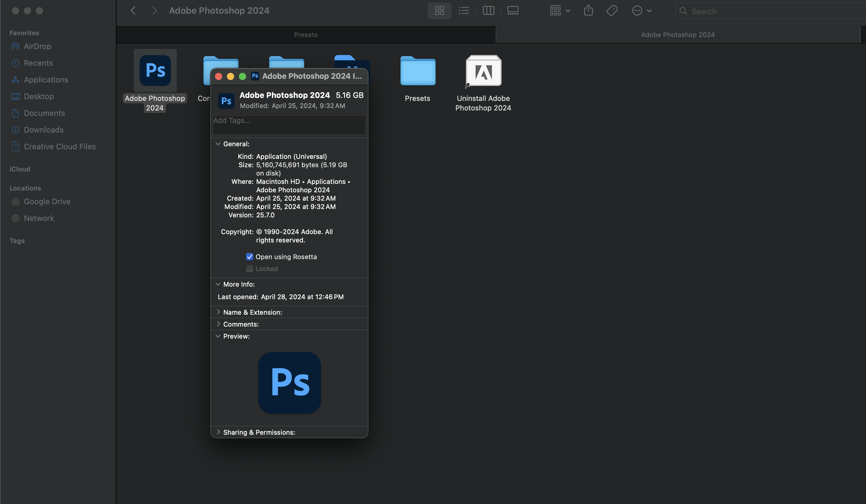Collapse the General section

point(218,144)
